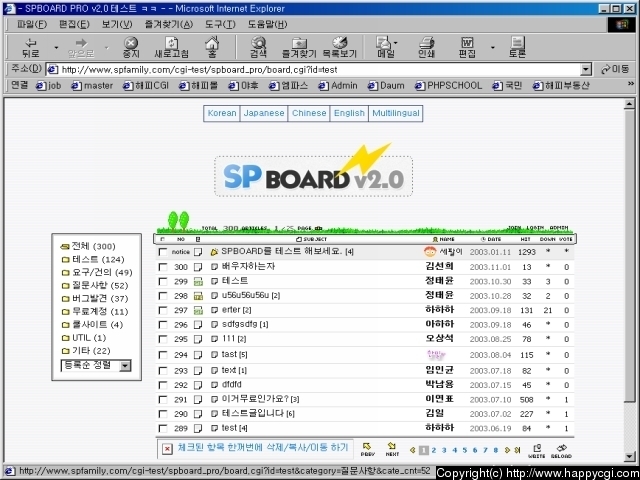This screenshot has height=480, width=640.
Task: Expand the links bar overflow chevron
Action: 631,84
